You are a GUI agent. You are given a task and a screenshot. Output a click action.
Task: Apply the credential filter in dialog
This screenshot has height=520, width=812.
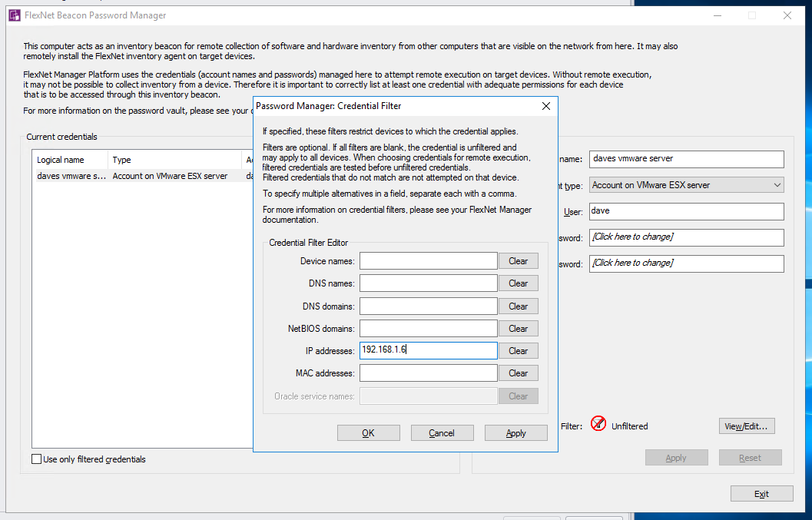(515, 433)
